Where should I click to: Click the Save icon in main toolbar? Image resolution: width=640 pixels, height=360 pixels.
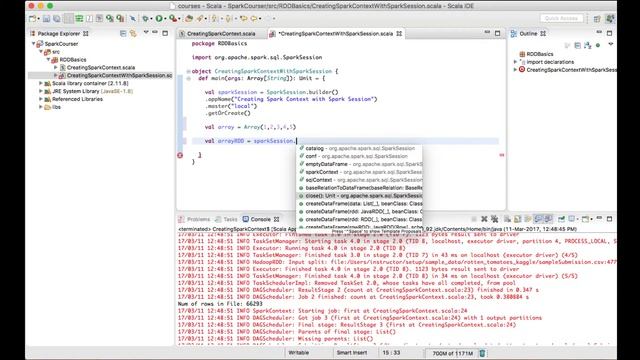pyautogui.click(x=46, y=18)
